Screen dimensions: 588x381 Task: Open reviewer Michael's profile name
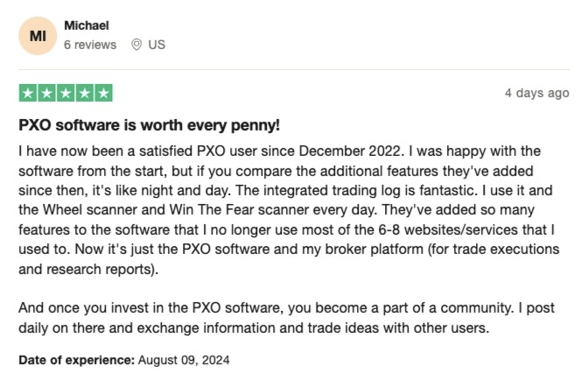[x=87, y=25]
